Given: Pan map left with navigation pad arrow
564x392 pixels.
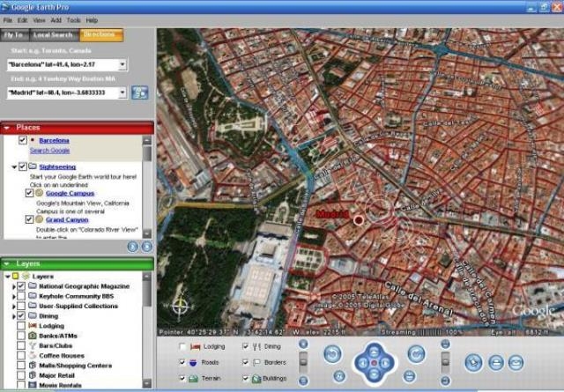Looking at the screenshot, I should pos(362,363).
